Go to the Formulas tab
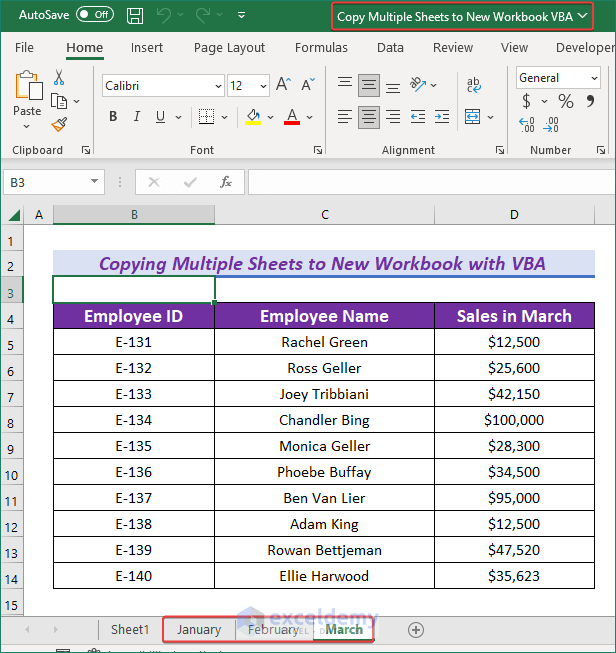Viewport: 616px width, 653px height. tap(321, 47)
